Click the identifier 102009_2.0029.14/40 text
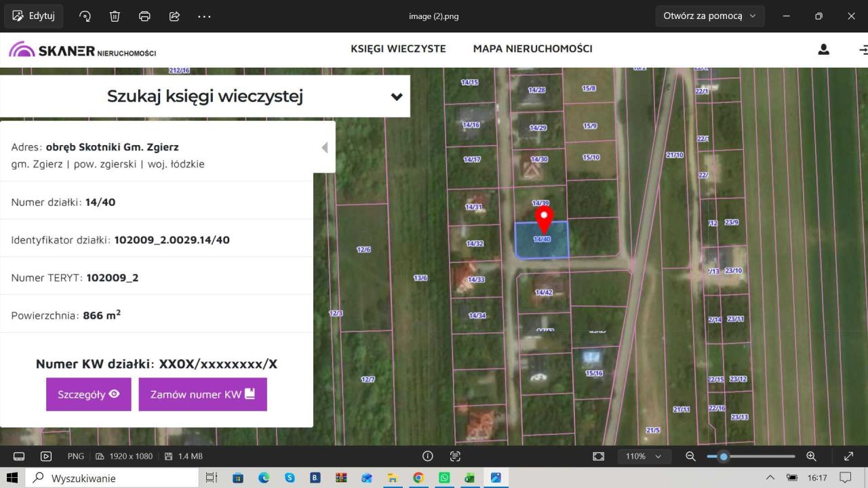868x488 pixels. click(x=172, y=240)
